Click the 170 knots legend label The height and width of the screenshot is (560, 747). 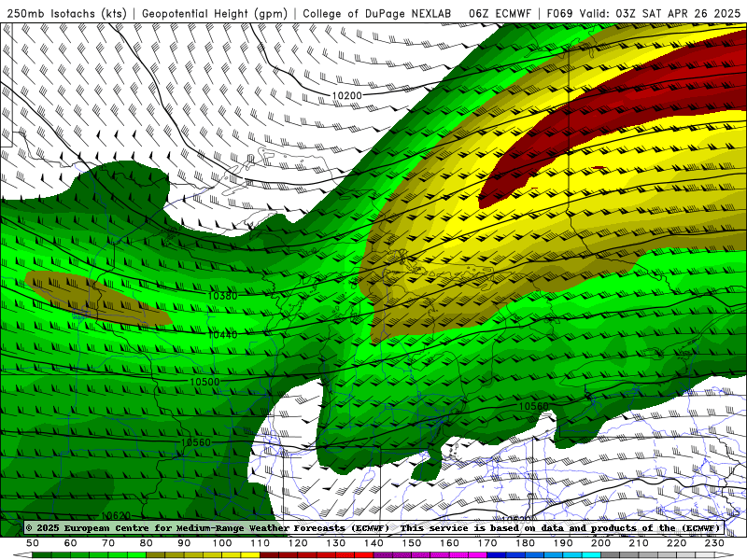[x=487, y=543]
